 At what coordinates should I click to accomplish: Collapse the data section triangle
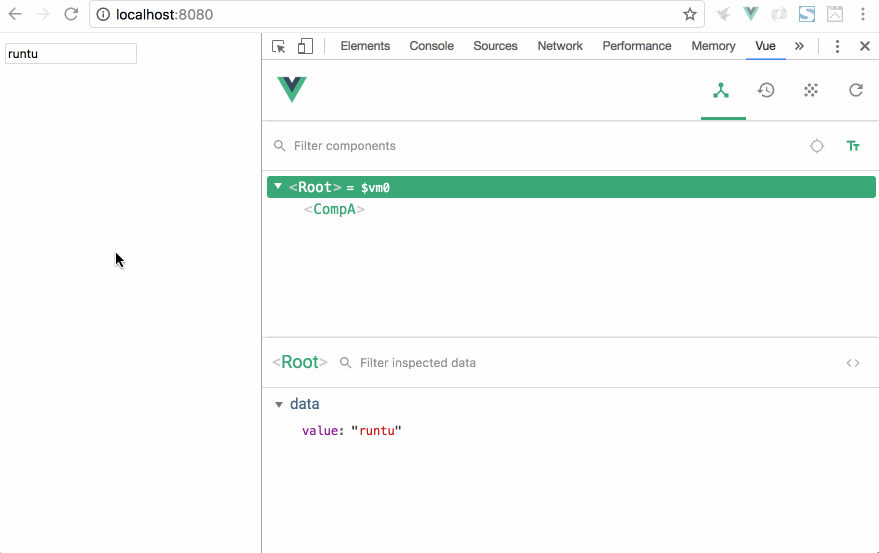279,405
